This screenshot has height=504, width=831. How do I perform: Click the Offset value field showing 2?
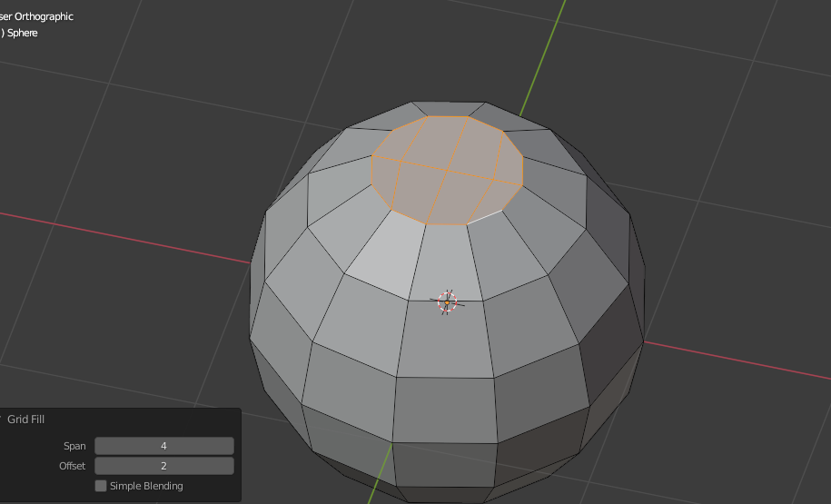coord(164,466)
